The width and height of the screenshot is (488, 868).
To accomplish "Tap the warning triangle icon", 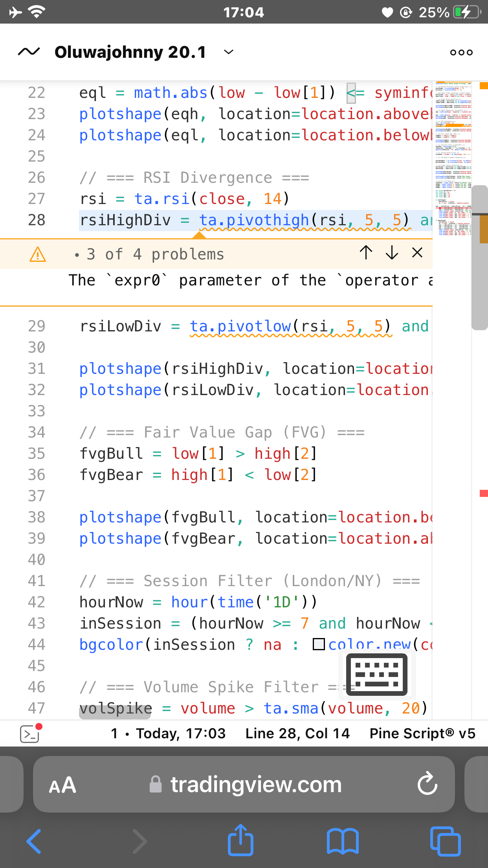I will (38, 254).
